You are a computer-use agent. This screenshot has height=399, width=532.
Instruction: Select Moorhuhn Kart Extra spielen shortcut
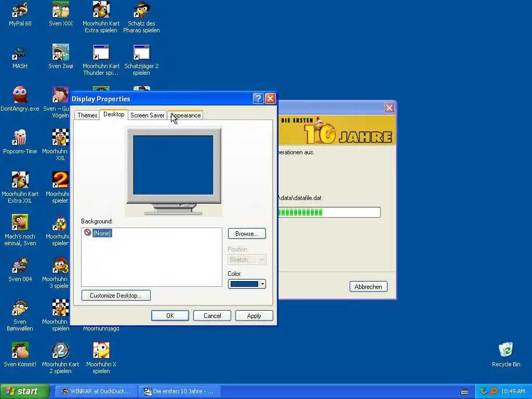101,17
